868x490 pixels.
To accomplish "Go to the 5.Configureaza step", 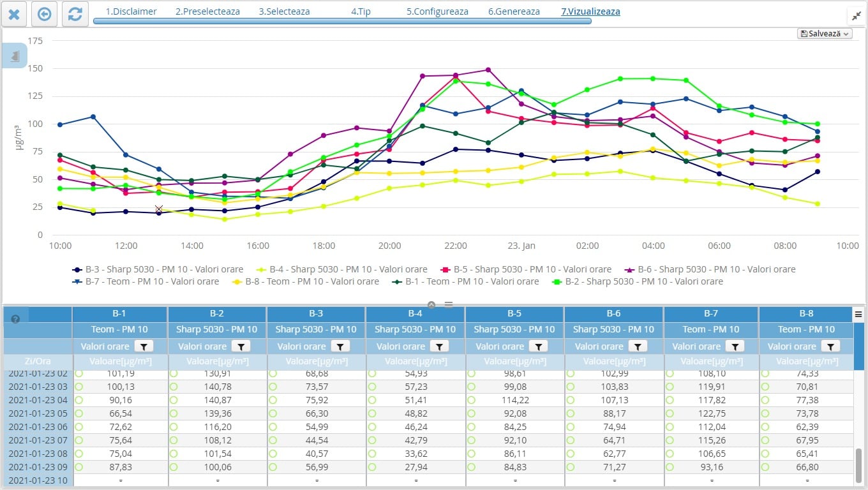I will [x=437, y=11].
